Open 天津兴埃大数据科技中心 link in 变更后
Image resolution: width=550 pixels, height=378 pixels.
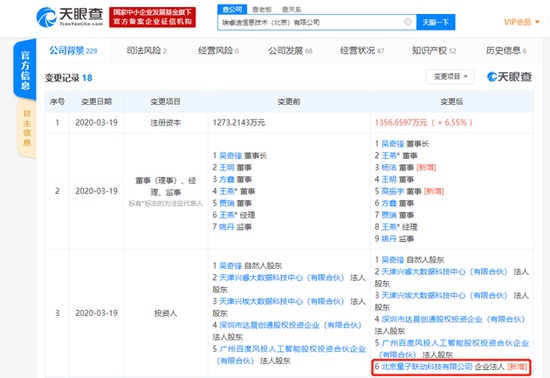444,296
